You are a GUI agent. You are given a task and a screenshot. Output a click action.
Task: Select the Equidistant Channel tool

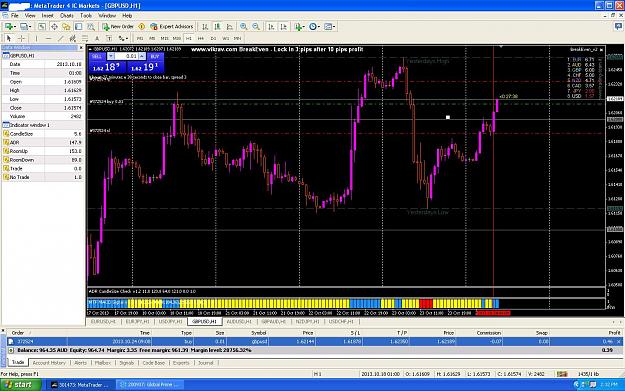73,38
